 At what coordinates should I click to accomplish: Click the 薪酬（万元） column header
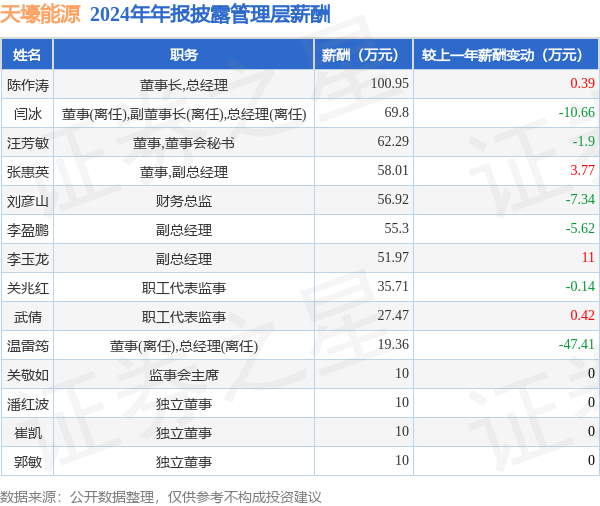(364, 54)
